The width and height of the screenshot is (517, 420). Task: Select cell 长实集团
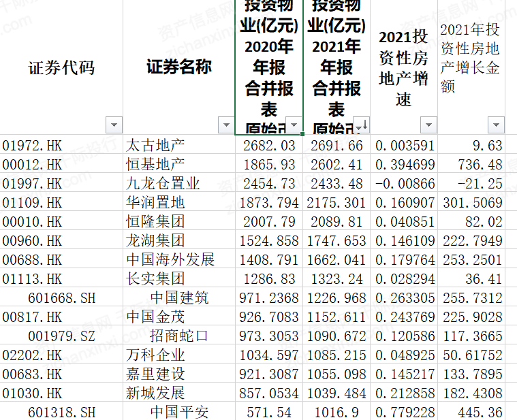pyautogui.click(x=179, y=278)
